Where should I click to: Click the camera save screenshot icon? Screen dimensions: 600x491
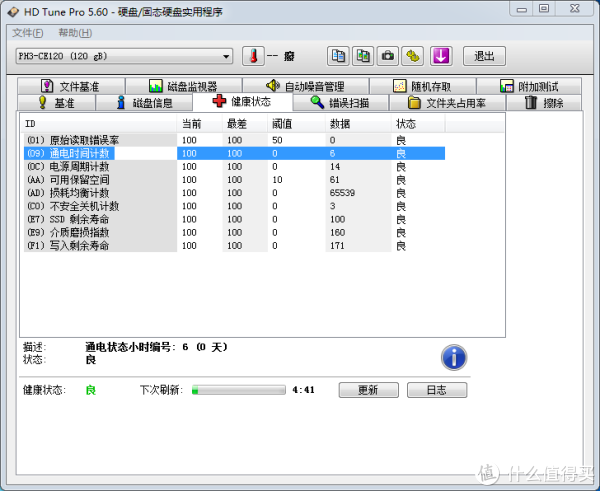click(388, 56)
